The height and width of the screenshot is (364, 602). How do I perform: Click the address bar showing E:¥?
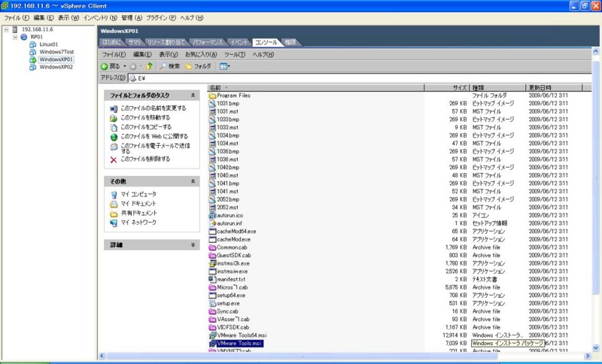359,78
